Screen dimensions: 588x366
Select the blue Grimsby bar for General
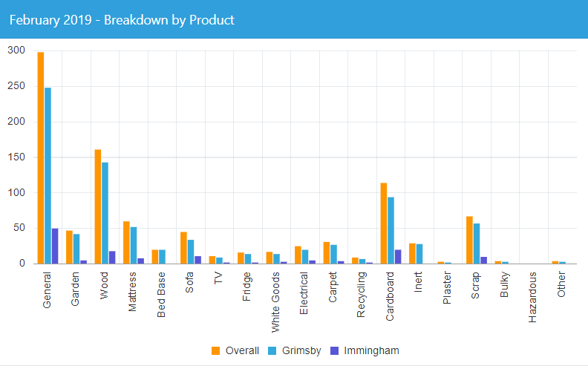pyautogui.click(x=48, y=175)
